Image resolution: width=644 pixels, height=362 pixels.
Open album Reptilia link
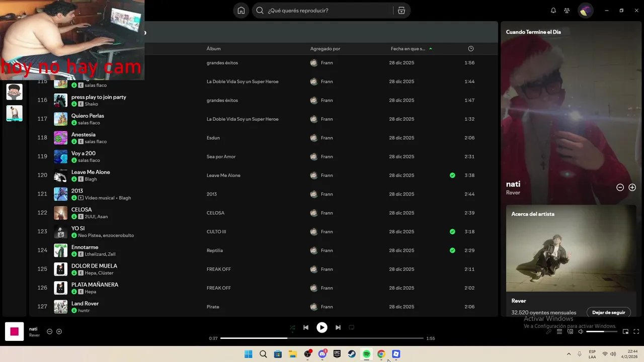(214, 250)
